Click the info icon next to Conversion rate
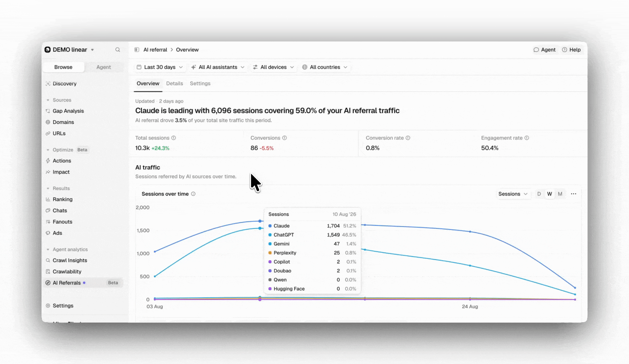629x364 pixels. click(408, 138)
